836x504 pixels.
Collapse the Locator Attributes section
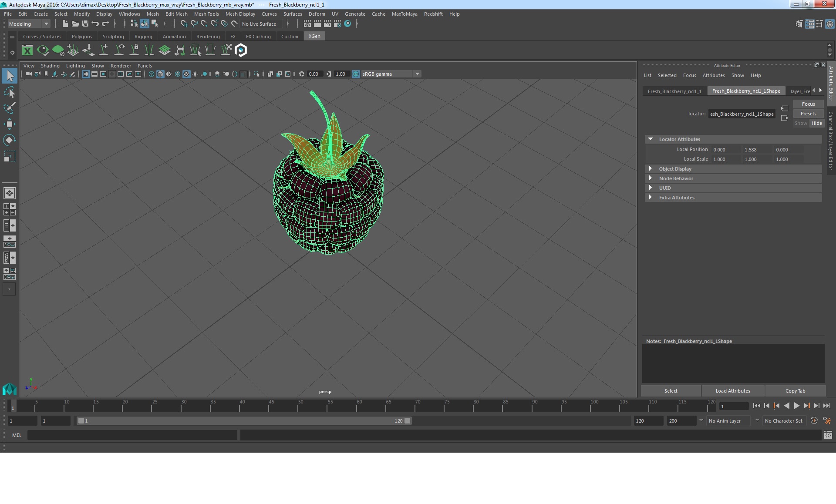coord(651,139)
